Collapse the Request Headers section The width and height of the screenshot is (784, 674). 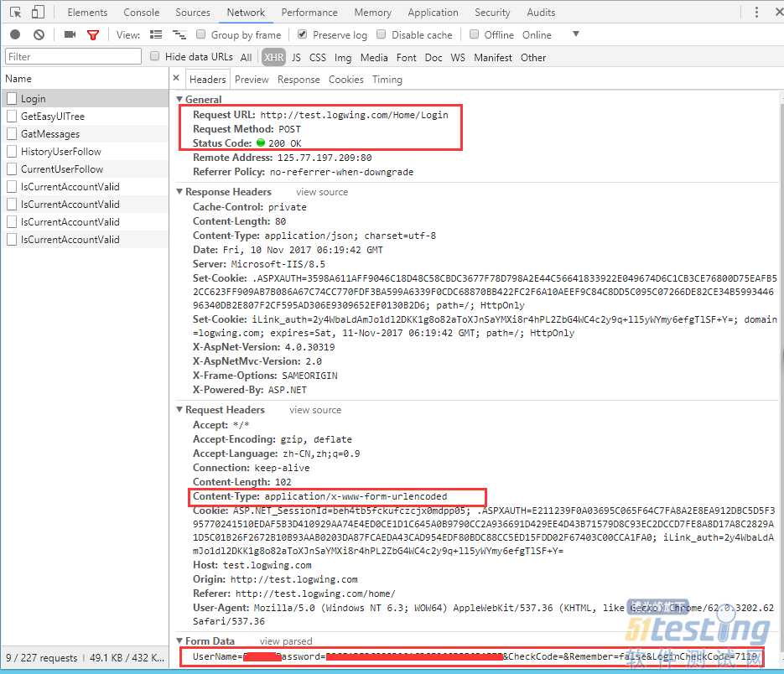179,409
